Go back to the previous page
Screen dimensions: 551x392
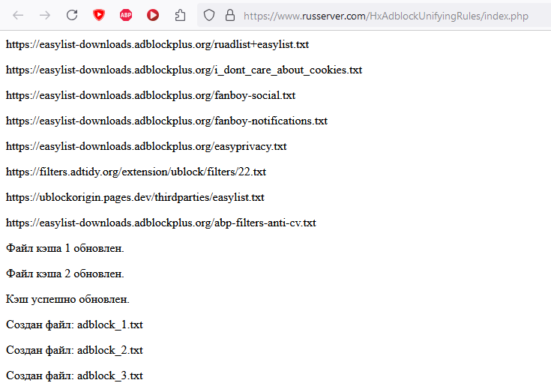[18, 15]
